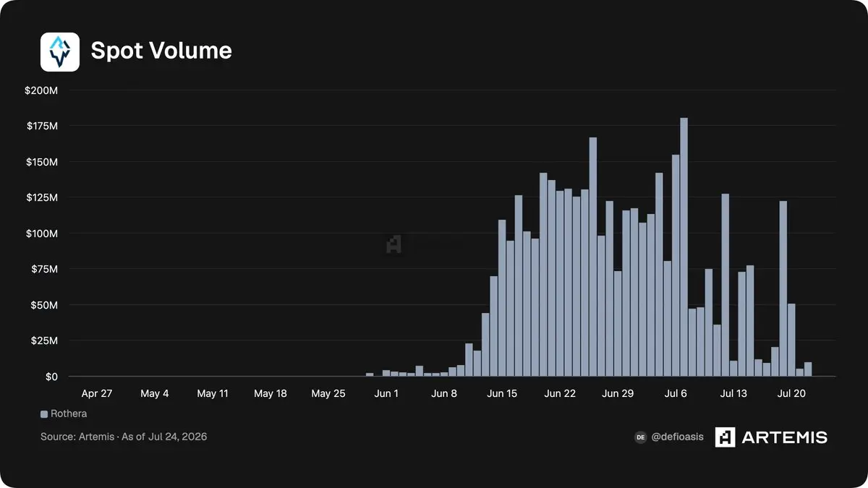Click the ARTEMIS wordmark text
868x488 pixels.
tap(785, 437)
